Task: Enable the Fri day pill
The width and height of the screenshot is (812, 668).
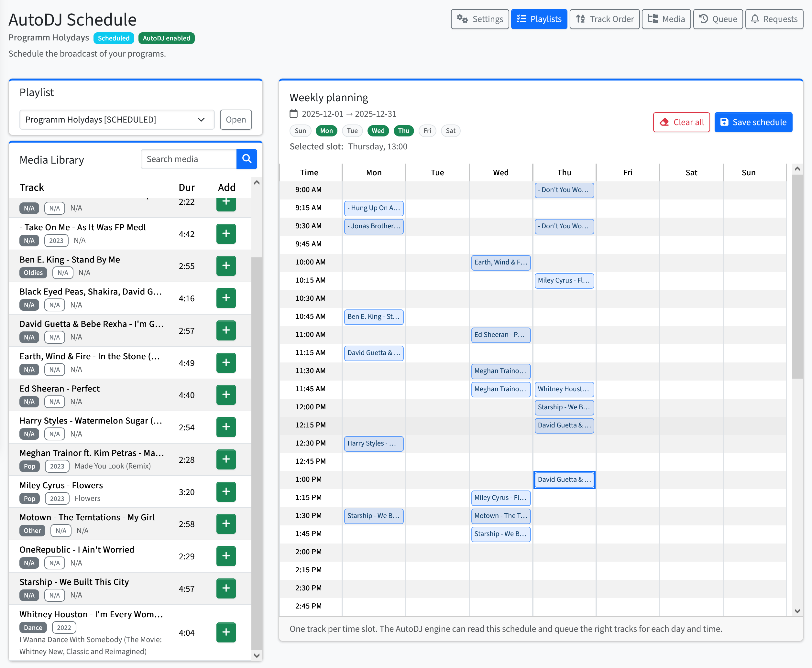Action: (427, 131)
